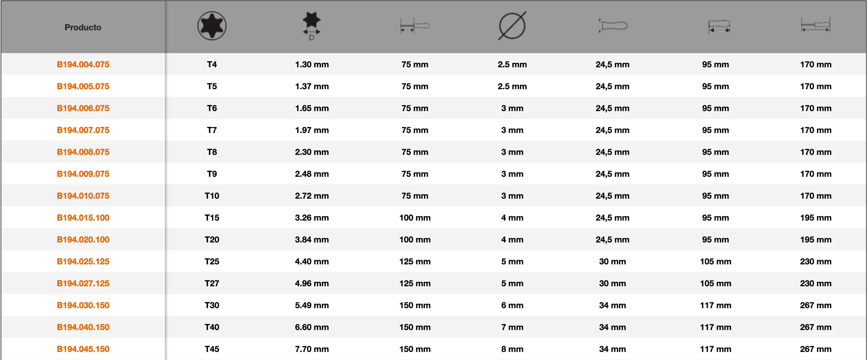This screenshot has width=868, height=360.
Task: Click the overall screwdriver length icon
Action: (x=815, y=25)
